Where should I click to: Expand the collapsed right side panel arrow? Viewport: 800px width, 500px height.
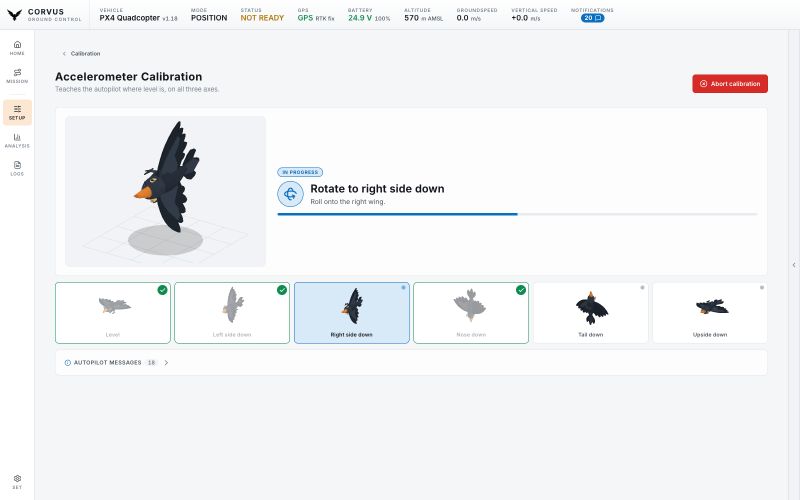794,265
